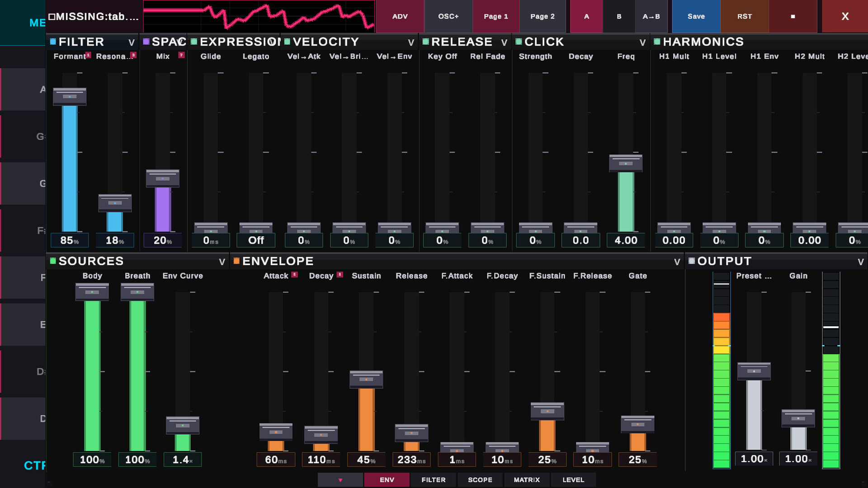Switch to Page 2
Screen dimensions: 868x488
[x=542, y=16]
